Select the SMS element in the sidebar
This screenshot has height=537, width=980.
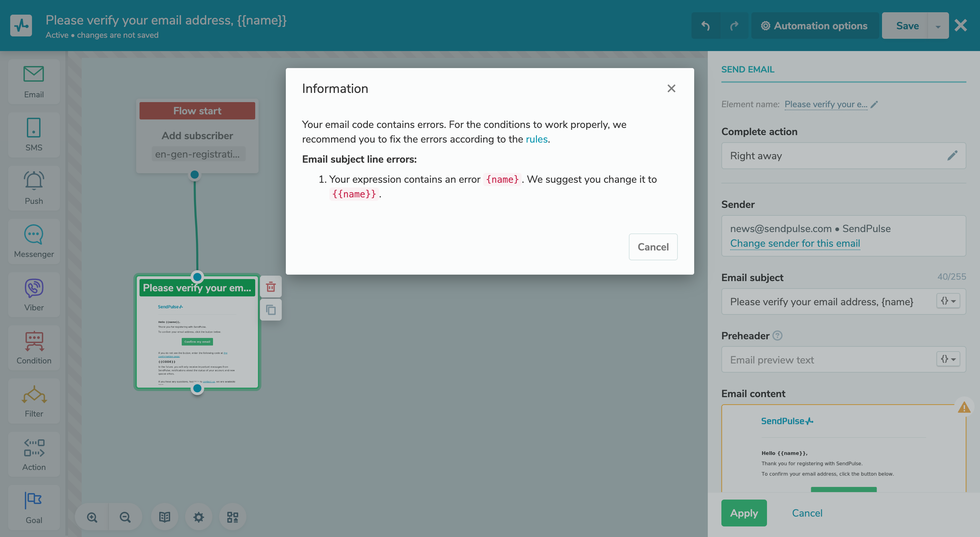[33, 135]
